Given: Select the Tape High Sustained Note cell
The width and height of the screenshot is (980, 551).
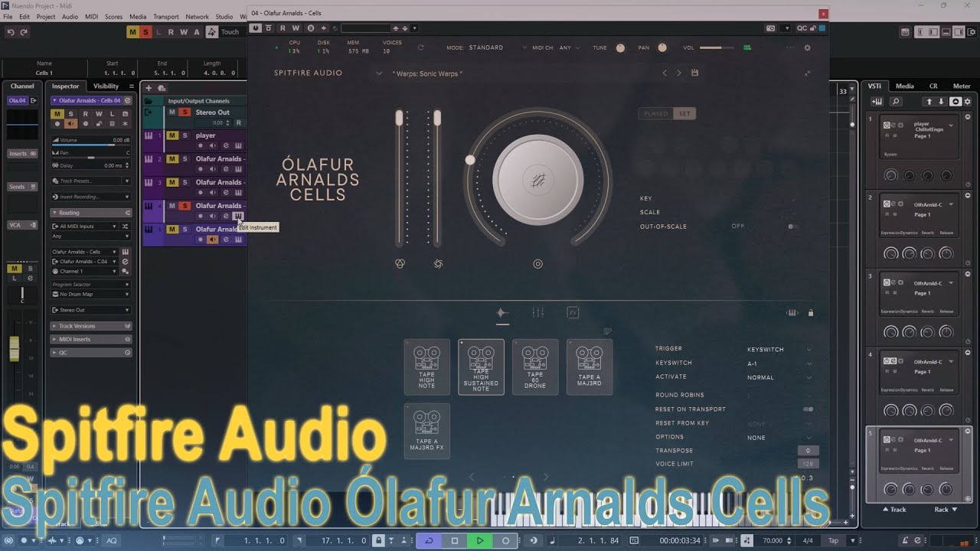Looking at the screenshot, I should pyautogui.click(x=481, y=367).
